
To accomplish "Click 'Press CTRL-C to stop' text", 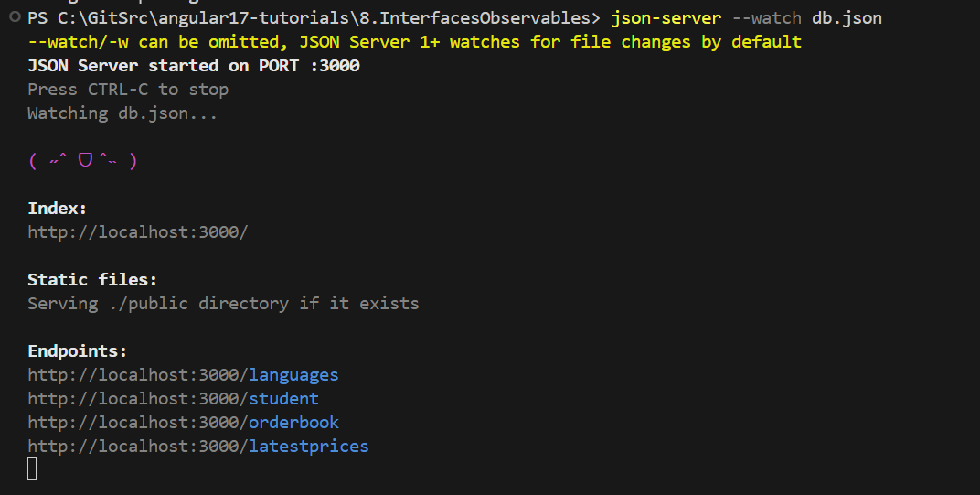I will [x=128, y=90].
